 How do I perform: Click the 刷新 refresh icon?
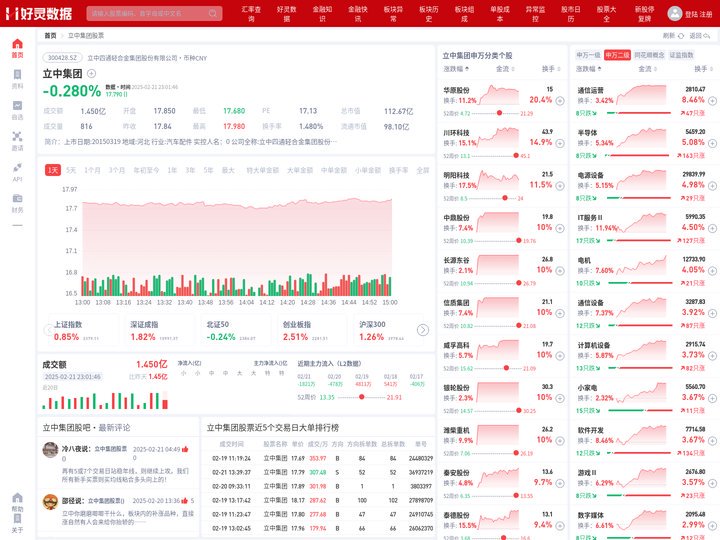[x=681, y=36]
